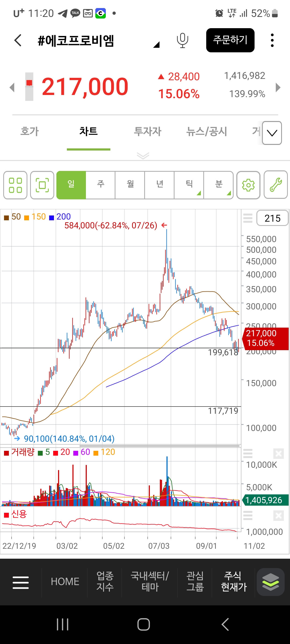Open 주식 현재가 in bottom bar
Viewport: 290px width, 644px height.
point(234,581)
